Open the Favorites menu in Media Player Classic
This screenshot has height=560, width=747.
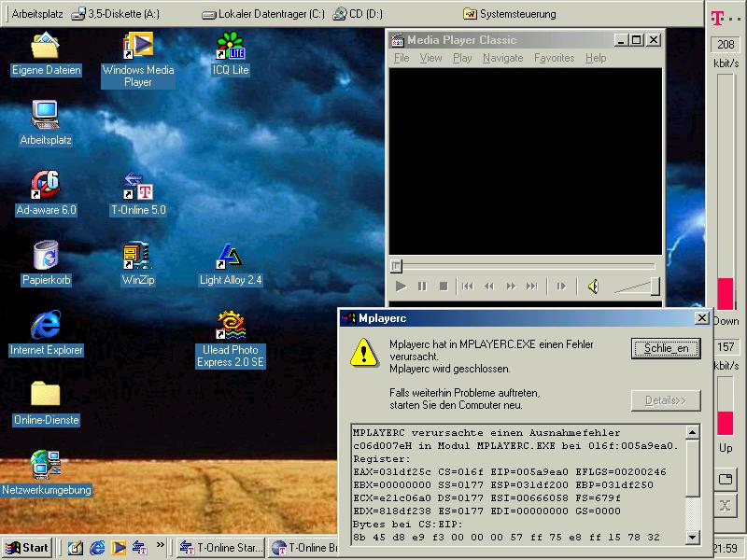tap(554, 58)
